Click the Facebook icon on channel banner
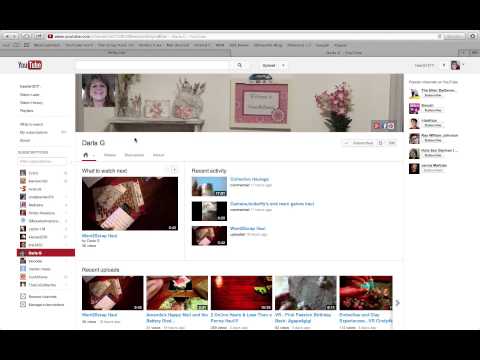 (384, 125)
